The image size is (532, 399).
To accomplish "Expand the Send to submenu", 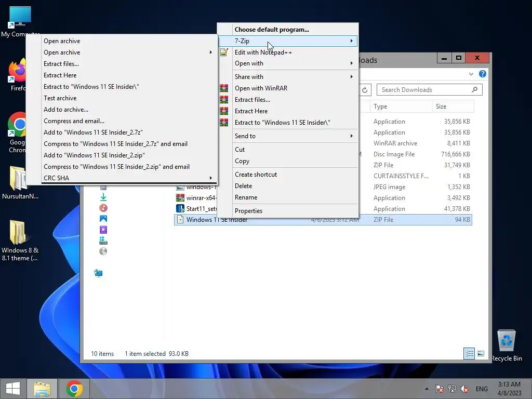I will tap(288, 136).
